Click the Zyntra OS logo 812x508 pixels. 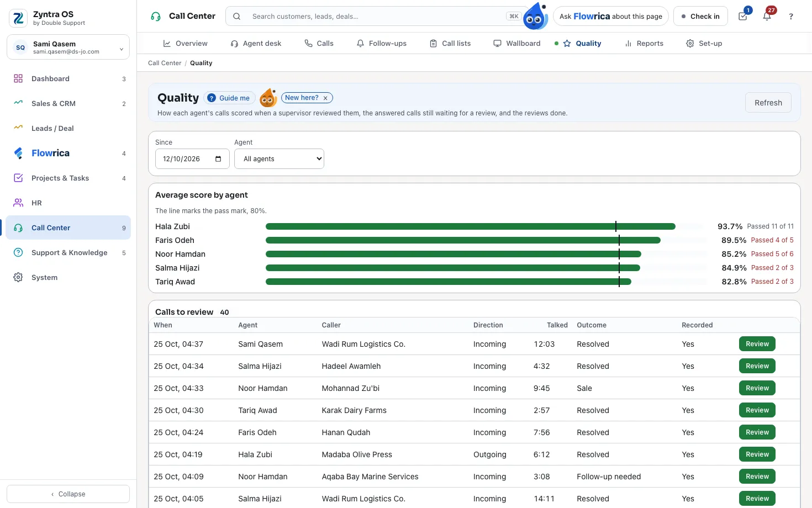(x=18, y=18)
